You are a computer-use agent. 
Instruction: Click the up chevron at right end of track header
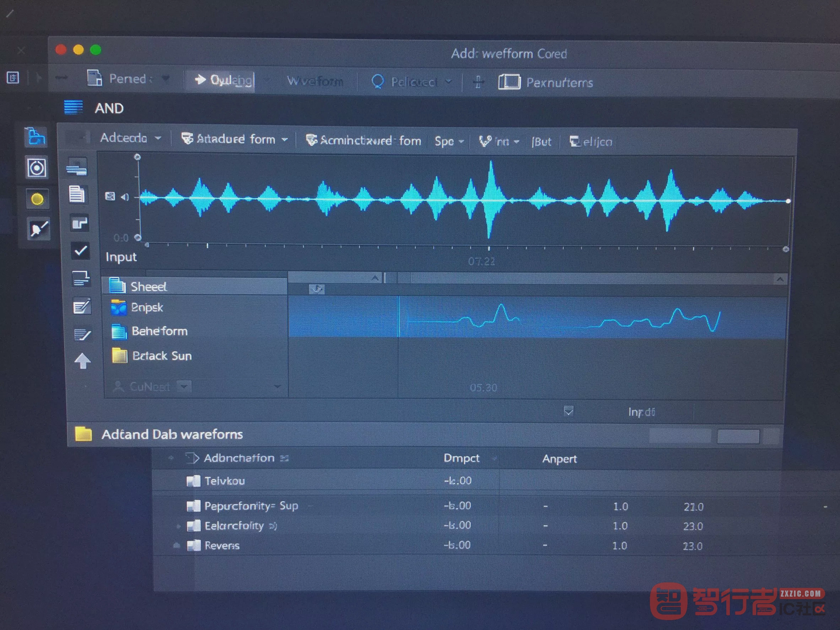coord(780,280)
